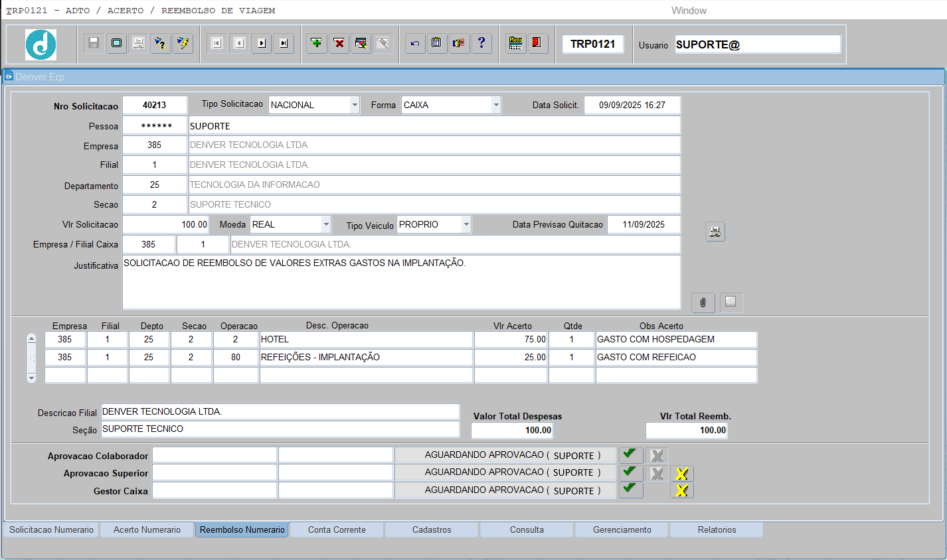Expand the Forma dropdown showing CAIXA
Screen dimensions: 947x560
pyautogui.click(x=495, y=105)
